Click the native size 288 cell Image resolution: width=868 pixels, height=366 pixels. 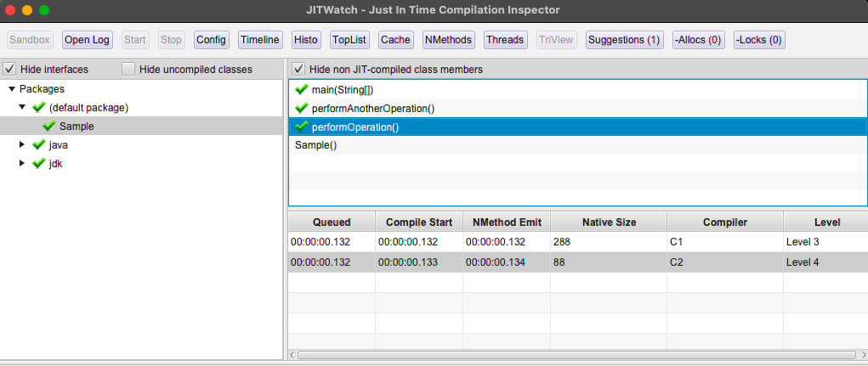coord(609,242)
